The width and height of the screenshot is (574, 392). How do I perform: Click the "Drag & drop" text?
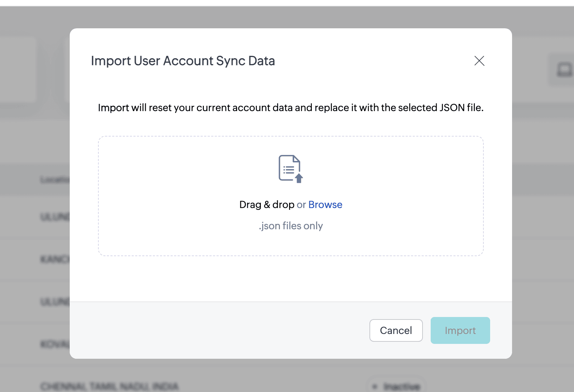(x=267, y=204)
